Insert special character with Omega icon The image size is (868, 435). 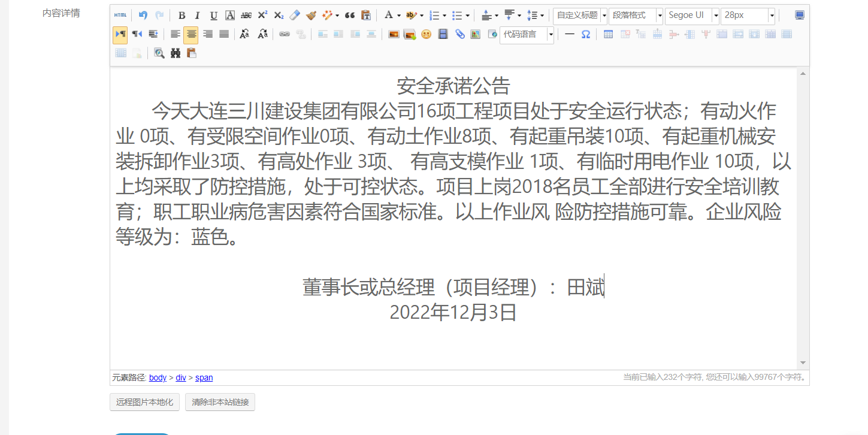tap(586, 34)
